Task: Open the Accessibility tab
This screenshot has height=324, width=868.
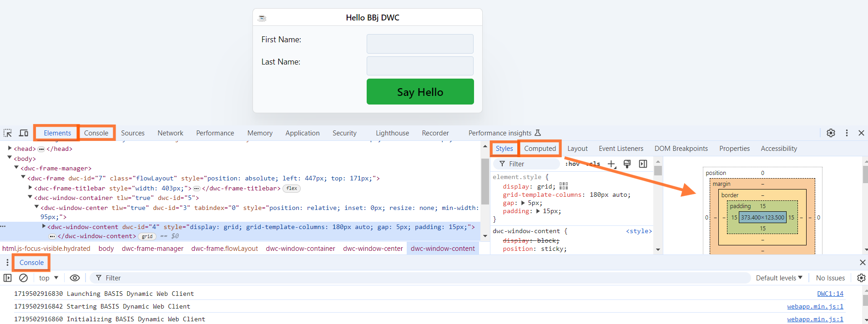Action: pos(779,148)
